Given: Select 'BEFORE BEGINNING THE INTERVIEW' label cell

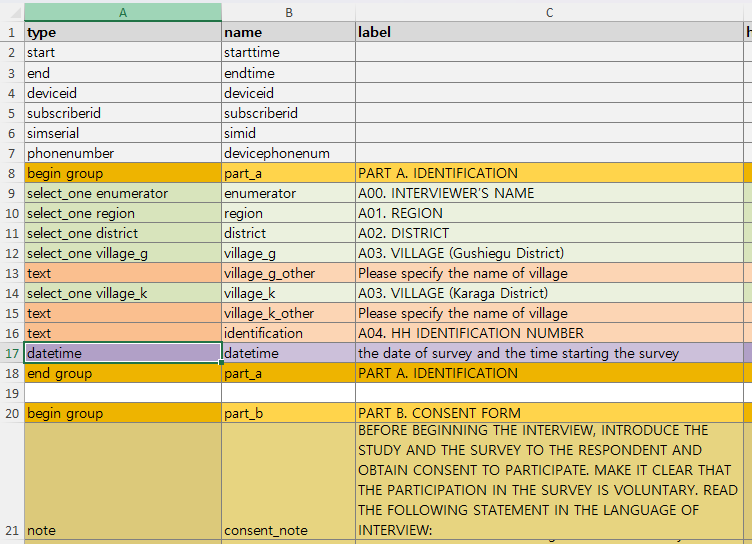Looking at the screenshot, I should pyautogui.click(x=550, y=481).
